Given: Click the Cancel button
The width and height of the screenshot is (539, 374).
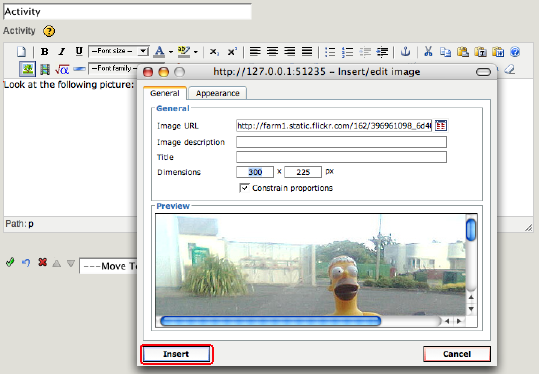Looking at the screenshot, I should 457,354.
